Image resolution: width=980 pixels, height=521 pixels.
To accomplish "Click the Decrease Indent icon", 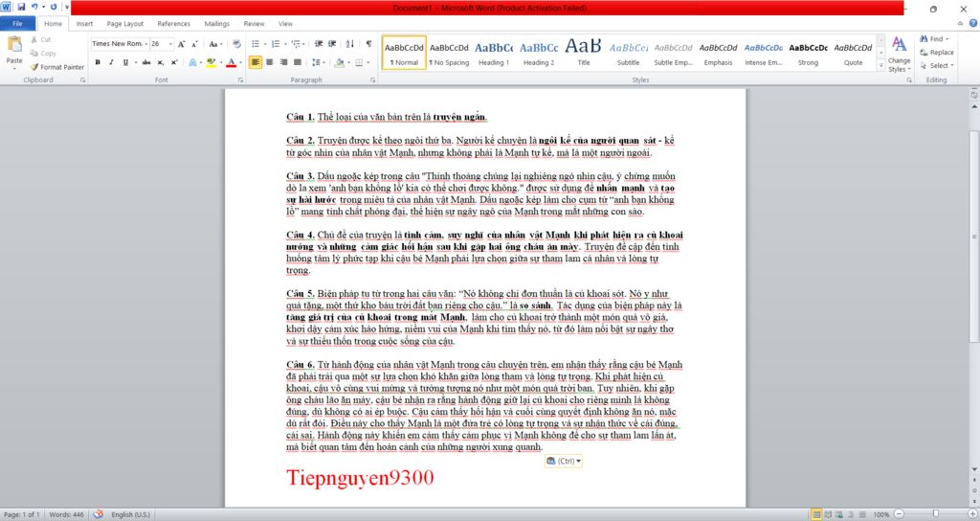I will (x=319, y=44).
